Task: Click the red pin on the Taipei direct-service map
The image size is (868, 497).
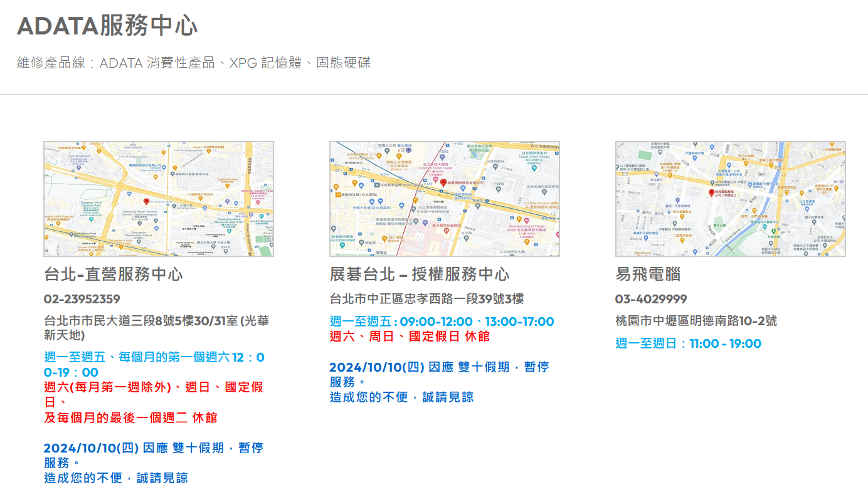Action: tap(147, 201)
